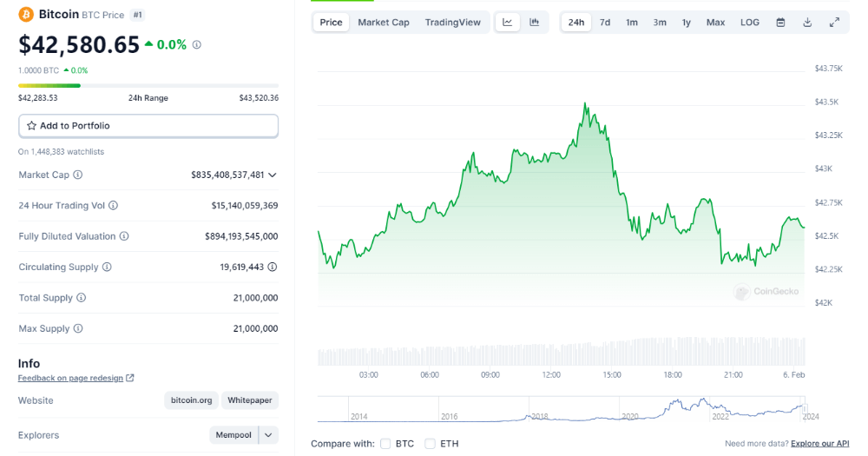Switch to Market Cap tab
Screen dimensions: 868x456
click(383, 23)
